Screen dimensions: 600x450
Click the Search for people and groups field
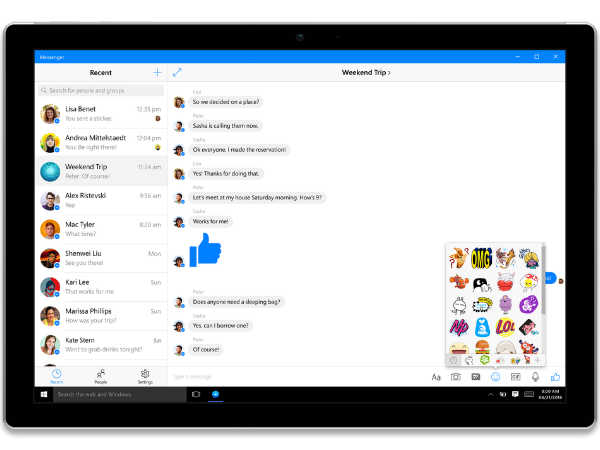pos(101,91)
